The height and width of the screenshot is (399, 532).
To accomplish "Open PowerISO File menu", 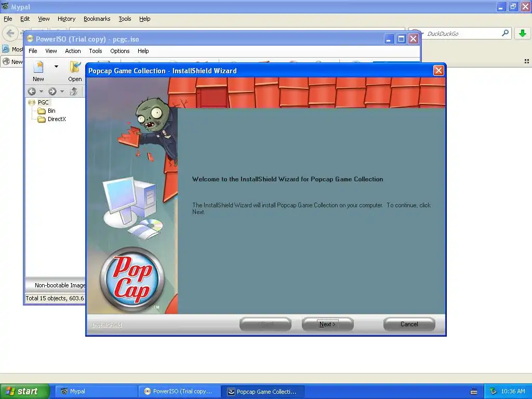I will click(x=33, y=51).
